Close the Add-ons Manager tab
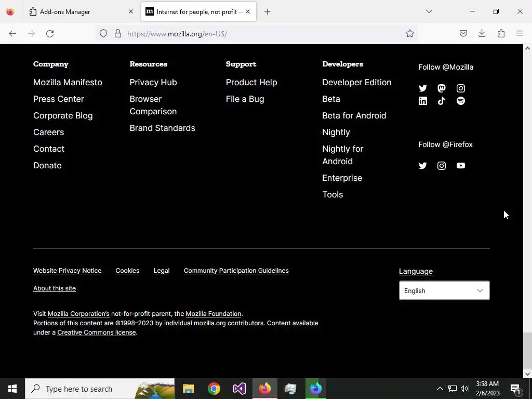 point(131,11)
